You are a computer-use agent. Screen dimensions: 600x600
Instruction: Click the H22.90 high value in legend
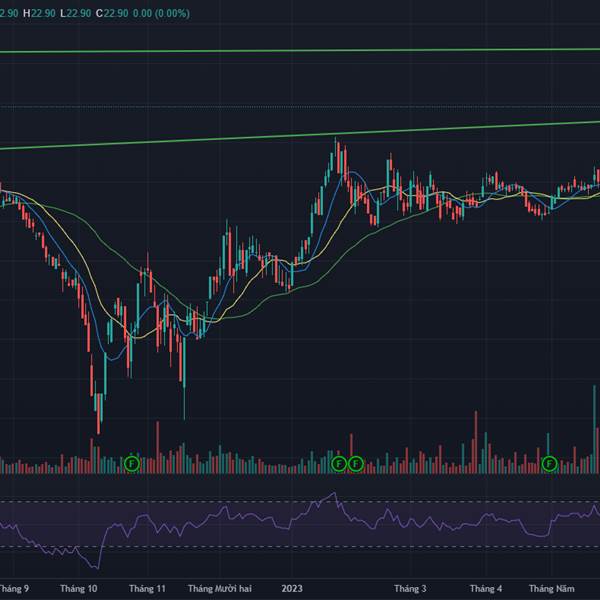click(39, 13)
